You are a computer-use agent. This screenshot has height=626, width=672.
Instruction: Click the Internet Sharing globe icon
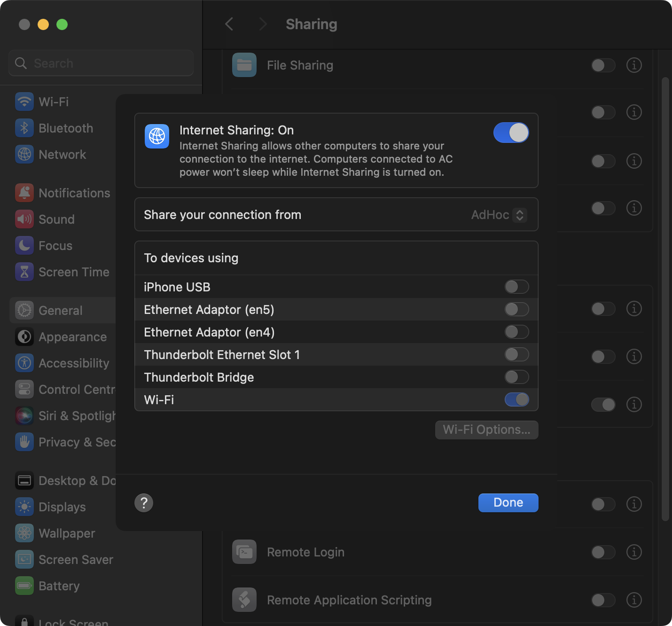[157, 136]
